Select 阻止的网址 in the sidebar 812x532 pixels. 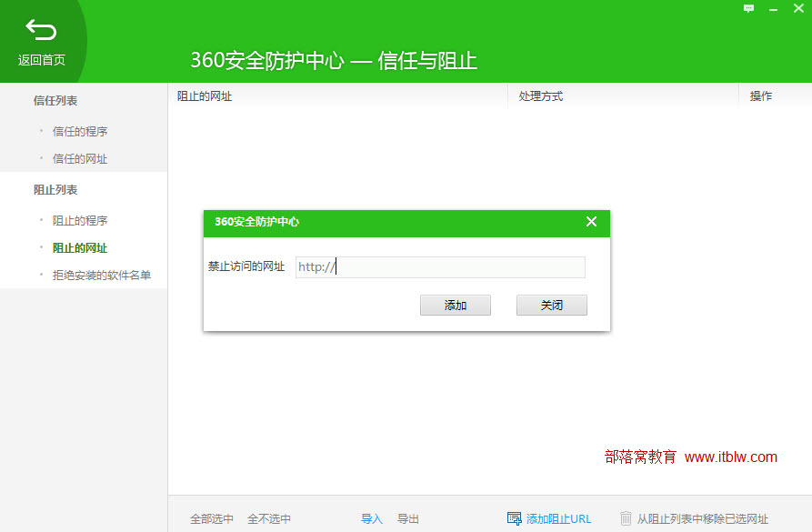[x=80, y=248]
